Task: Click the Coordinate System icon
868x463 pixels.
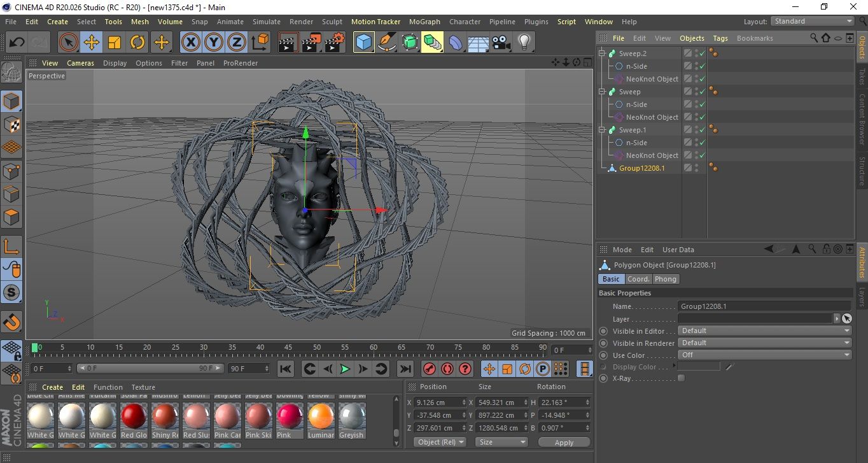Action: click(x=260, y=43)
